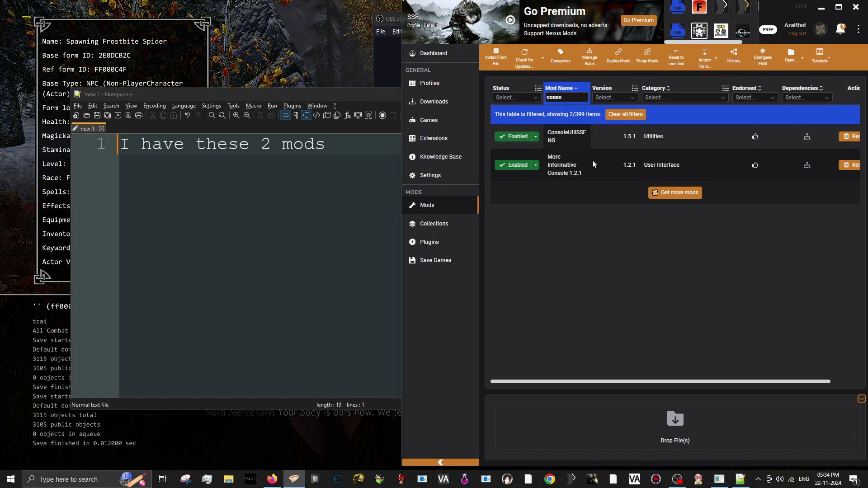868x488 pixels.
Task: Collapse the Vortex sidebar with bottom chevron
Action: point(440,462)
